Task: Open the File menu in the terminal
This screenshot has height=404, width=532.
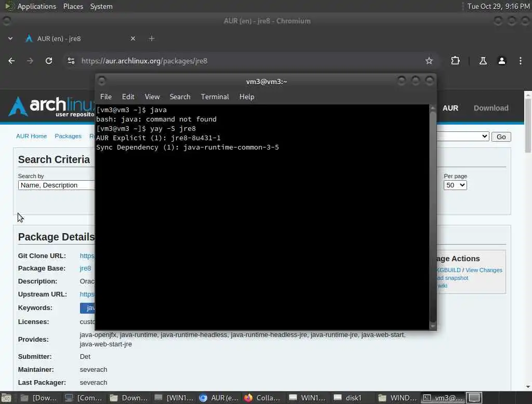Action: (x=106, y=97)
